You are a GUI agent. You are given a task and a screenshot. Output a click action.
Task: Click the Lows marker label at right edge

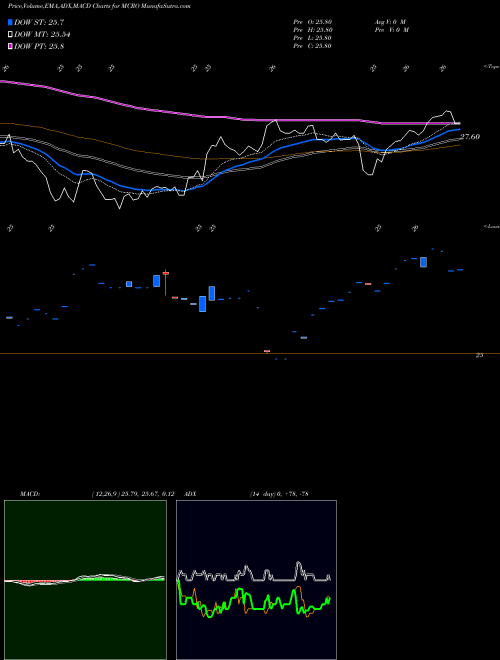point(491,226)
